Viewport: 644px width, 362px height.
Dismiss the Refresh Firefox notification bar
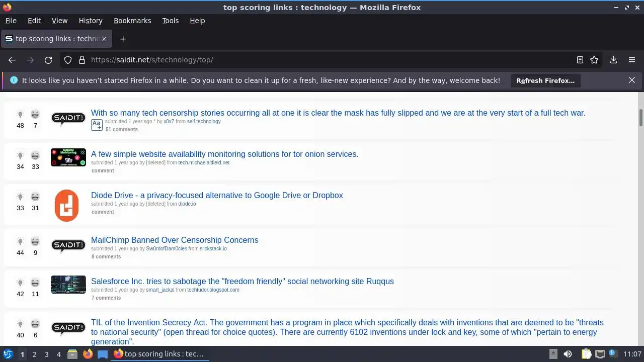point(632,80)
